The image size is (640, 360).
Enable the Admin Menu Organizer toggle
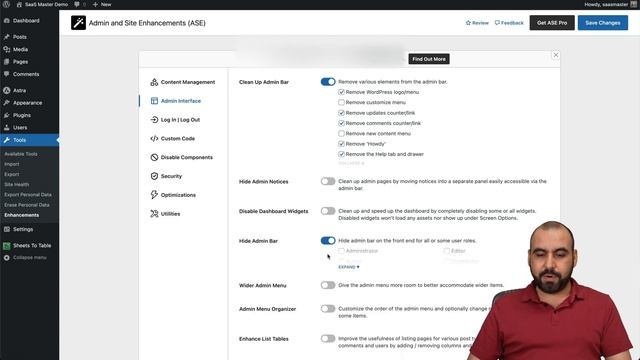(328, 309)
